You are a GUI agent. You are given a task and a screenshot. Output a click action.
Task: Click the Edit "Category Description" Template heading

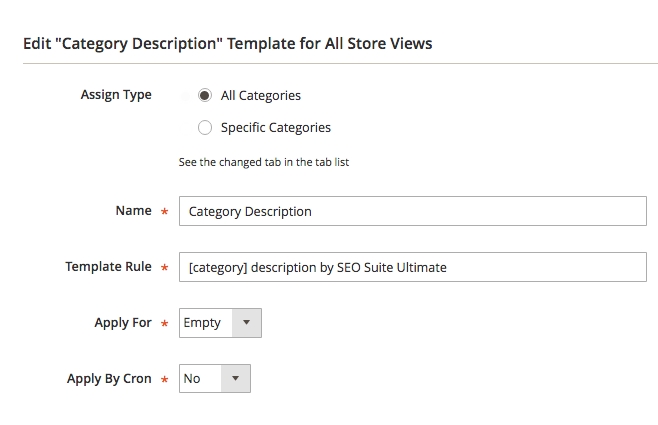tap(227, 44)
